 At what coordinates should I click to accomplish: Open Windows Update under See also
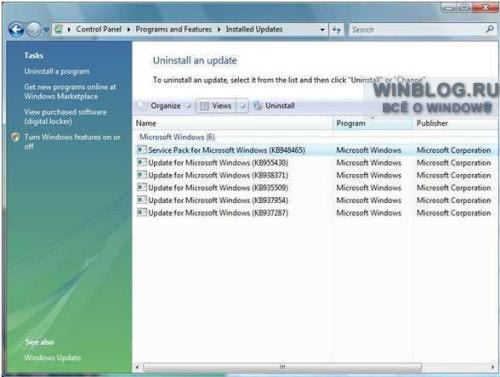[x=52, y=358]
